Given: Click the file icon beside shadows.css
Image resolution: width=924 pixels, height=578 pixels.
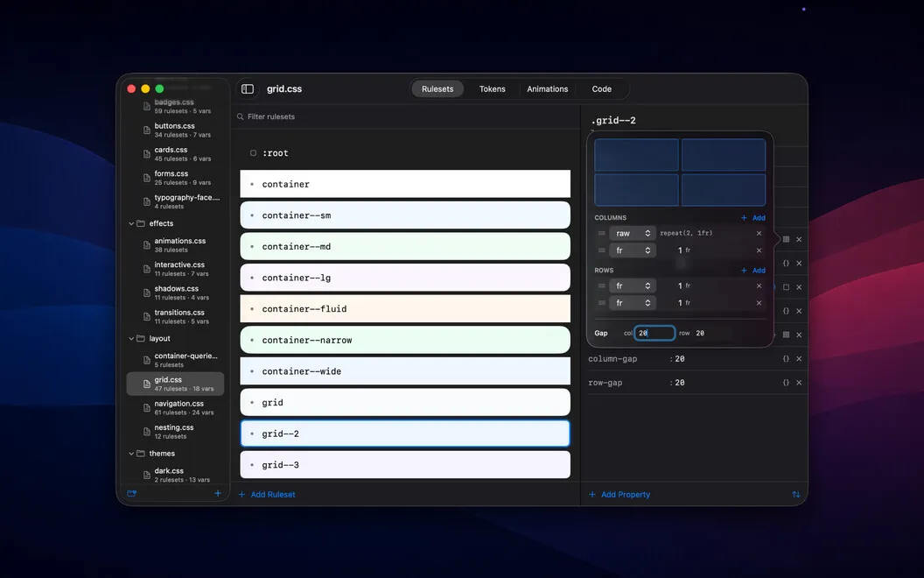Looking at the screenshot, I should point(147,293).
